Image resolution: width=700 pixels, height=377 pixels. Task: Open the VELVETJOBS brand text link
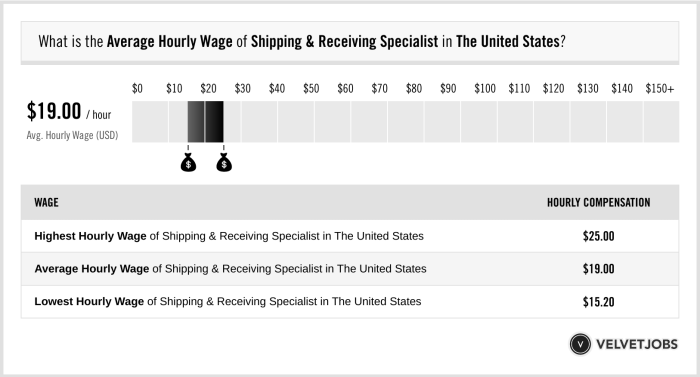point(637,344)
